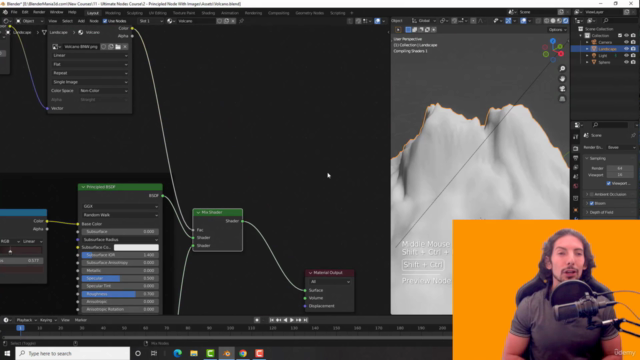Click the Slot 1 material slot selector
Screen dimensions: 640x360
click(151, 21)
